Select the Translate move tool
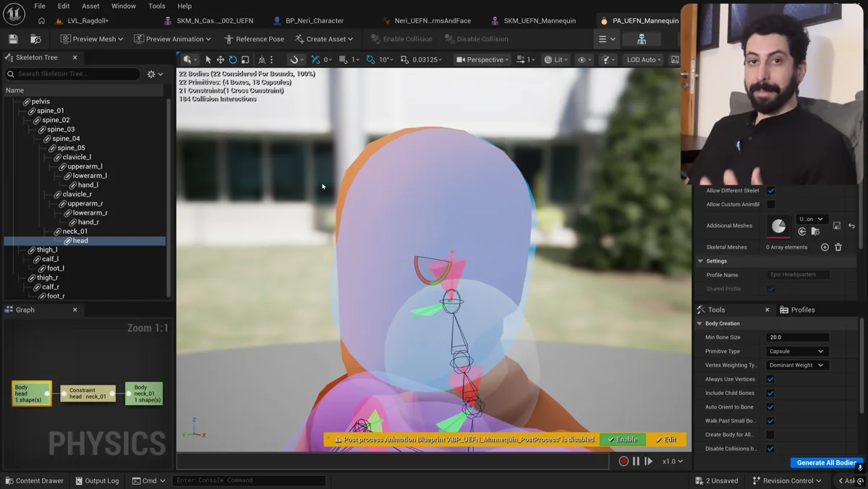This screenshot has height=489, width=868. [x=221, y=60]
